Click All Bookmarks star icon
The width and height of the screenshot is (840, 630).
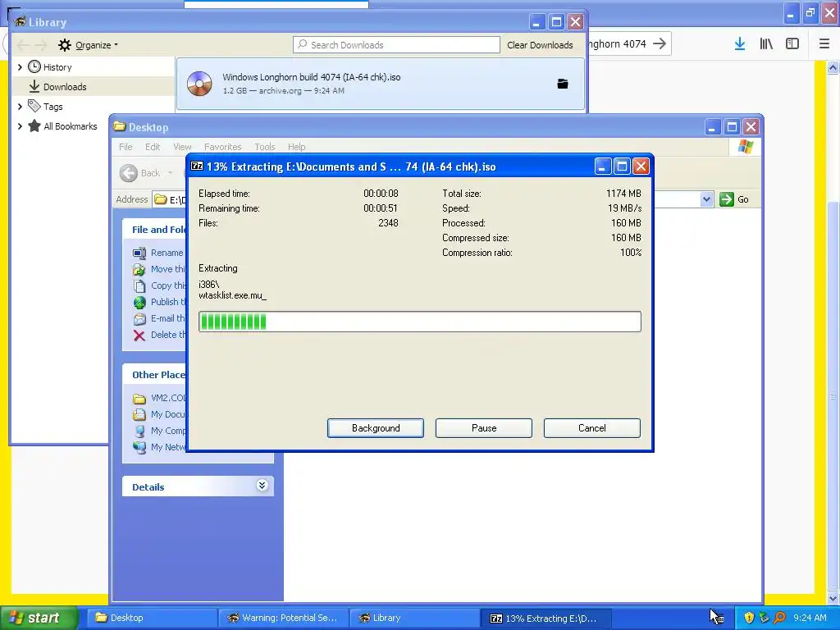(x=34, y=126)
